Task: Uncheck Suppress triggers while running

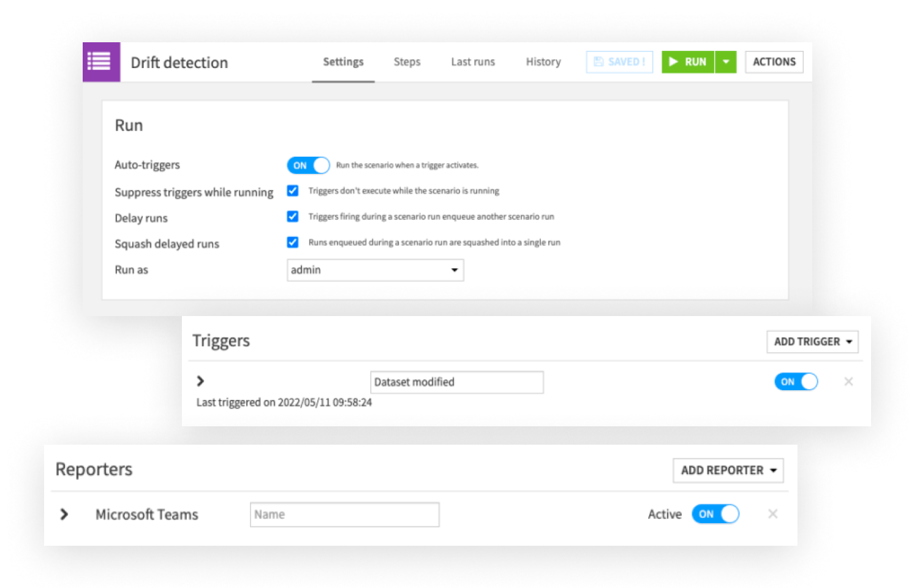Action: click(x=293, y=191)
